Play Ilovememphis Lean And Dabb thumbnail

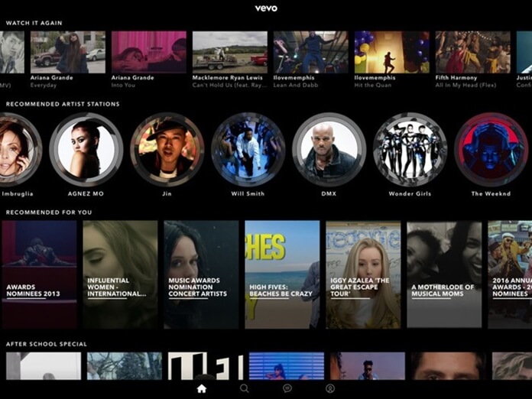pos(311,52)
